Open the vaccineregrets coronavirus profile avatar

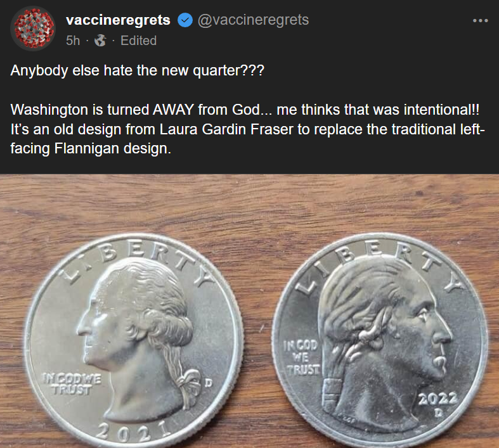pos(33,29)
